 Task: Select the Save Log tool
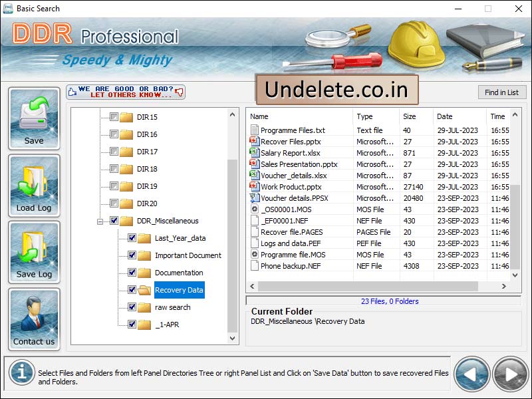pos(33,251)
